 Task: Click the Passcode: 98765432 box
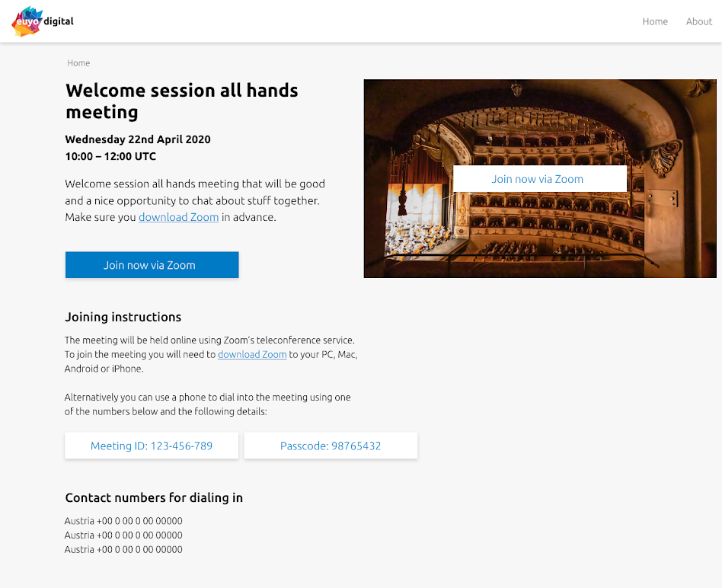(331, 446)
